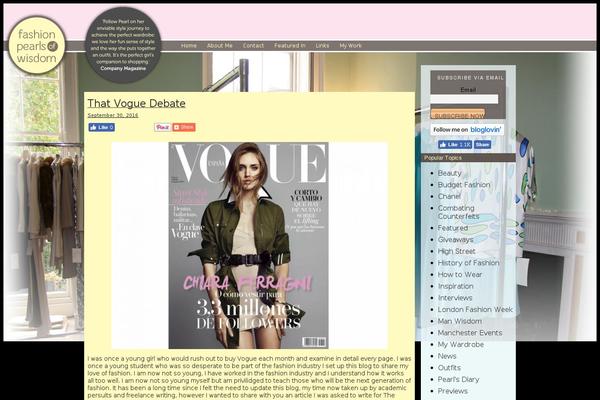
Task: Click the fashion pearls of wisdom logo
Action: pyautogui.click(x=37, y=46)
